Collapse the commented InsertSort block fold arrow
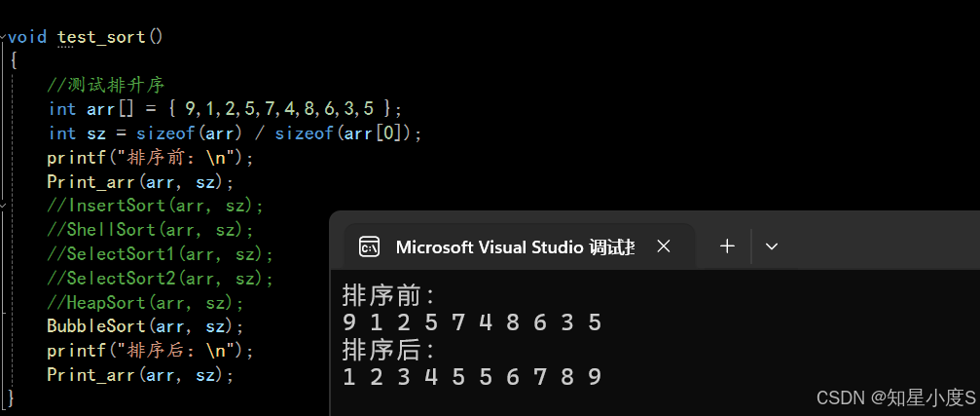The image size is (980, 416). tap(4, 206)
